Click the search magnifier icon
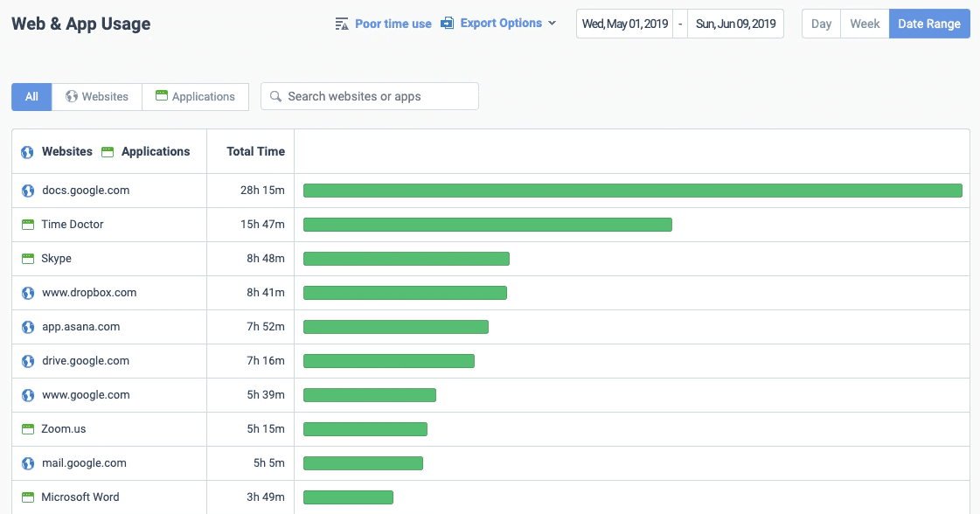 pos(276,96)
